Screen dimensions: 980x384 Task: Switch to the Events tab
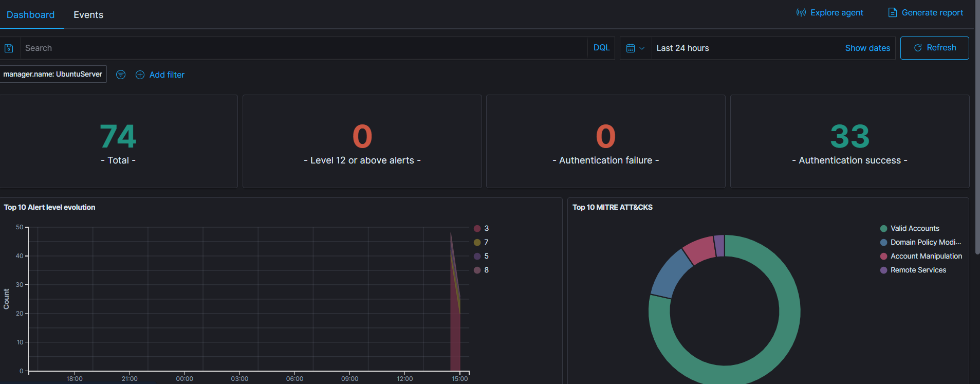pos(88,15)
